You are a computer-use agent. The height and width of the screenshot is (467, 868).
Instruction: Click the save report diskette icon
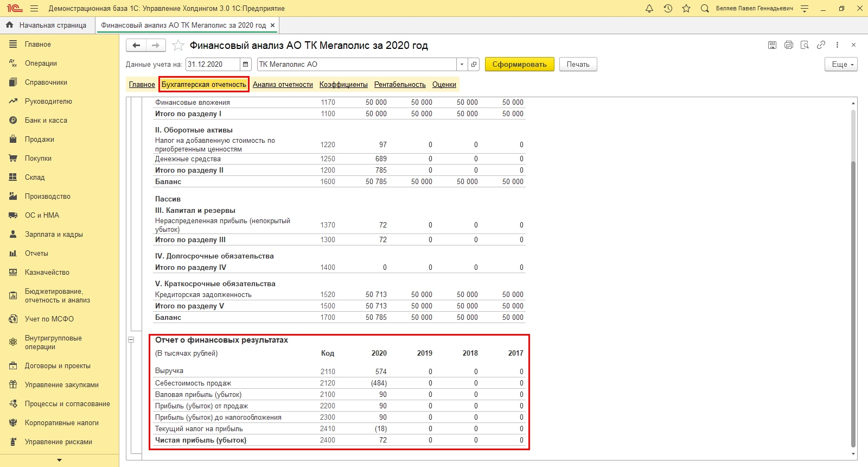click(x=772, y=45)
